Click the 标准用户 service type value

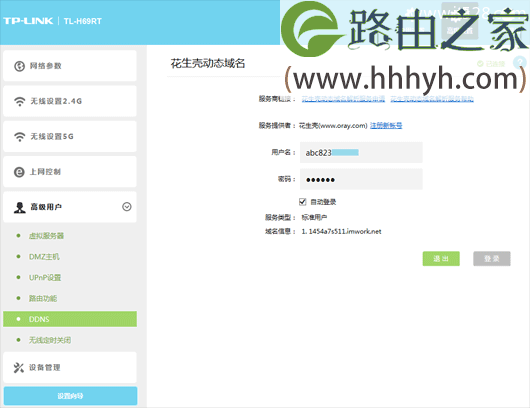point(314,217)
